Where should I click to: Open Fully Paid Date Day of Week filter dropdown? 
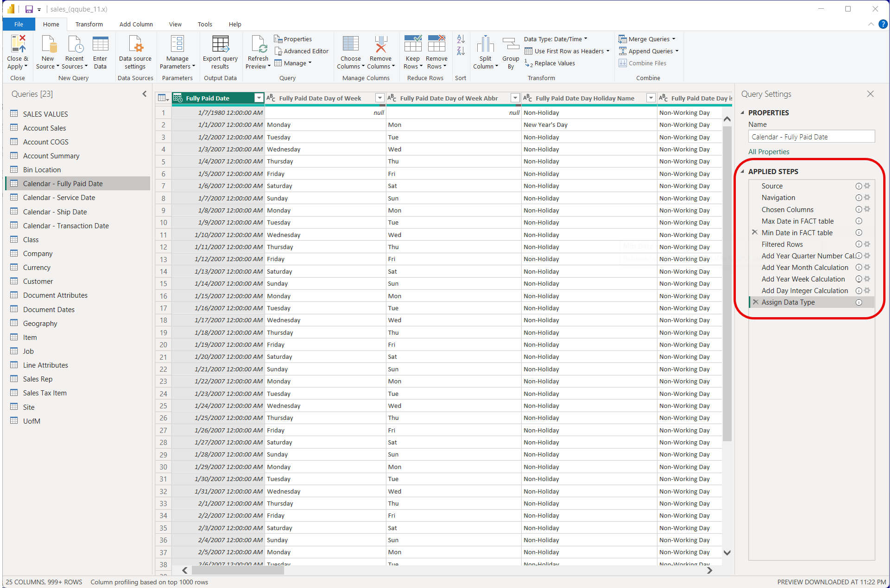point(380,98)
